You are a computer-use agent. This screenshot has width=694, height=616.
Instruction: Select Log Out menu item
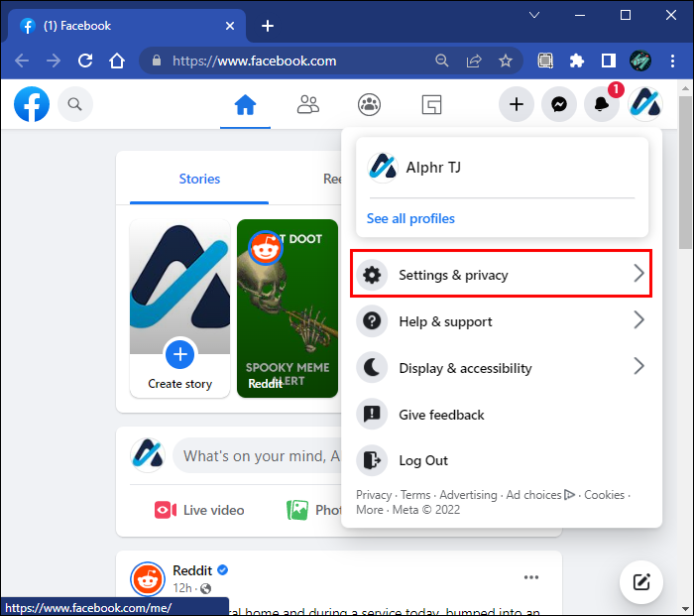[x=501, y=460]
